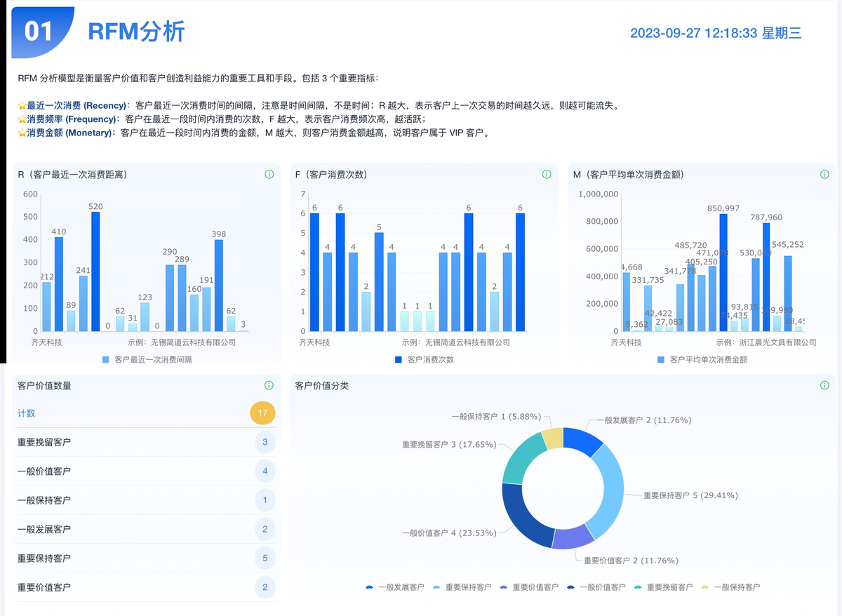Select the light blue 重要保持客户 donut segment
The height and width of the screenshot is (616, 842).
pos(608,491)
